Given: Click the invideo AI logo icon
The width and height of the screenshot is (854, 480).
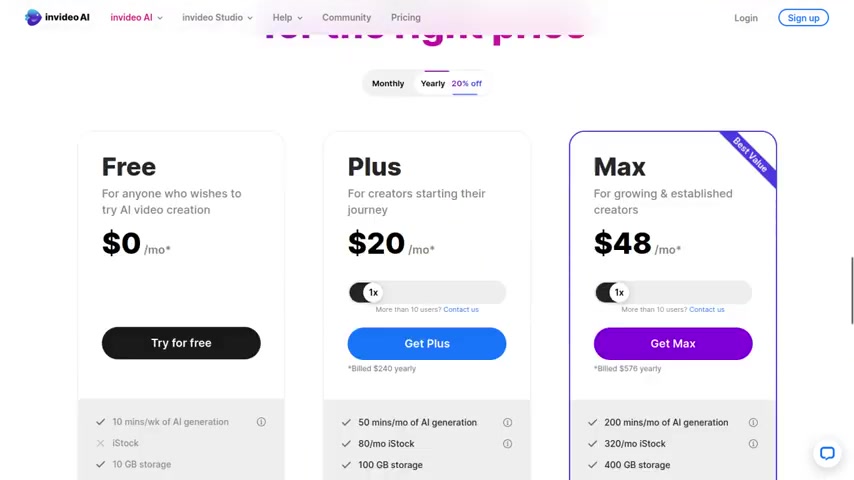Looking at the screenshot, I should click(33, 17).
